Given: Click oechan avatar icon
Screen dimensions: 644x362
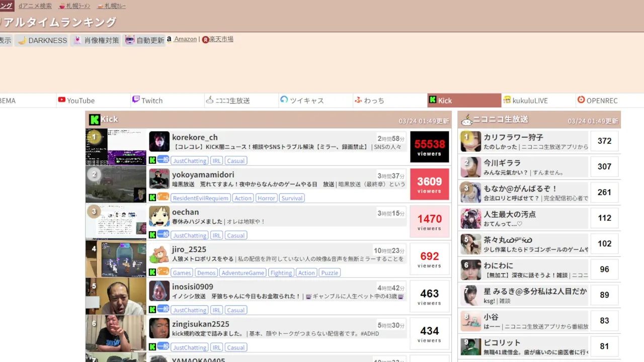Looking at the screenshot, I should coord(159,216).
